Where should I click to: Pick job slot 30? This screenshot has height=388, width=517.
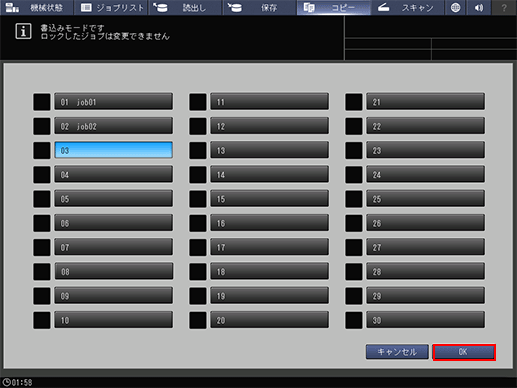425,320
